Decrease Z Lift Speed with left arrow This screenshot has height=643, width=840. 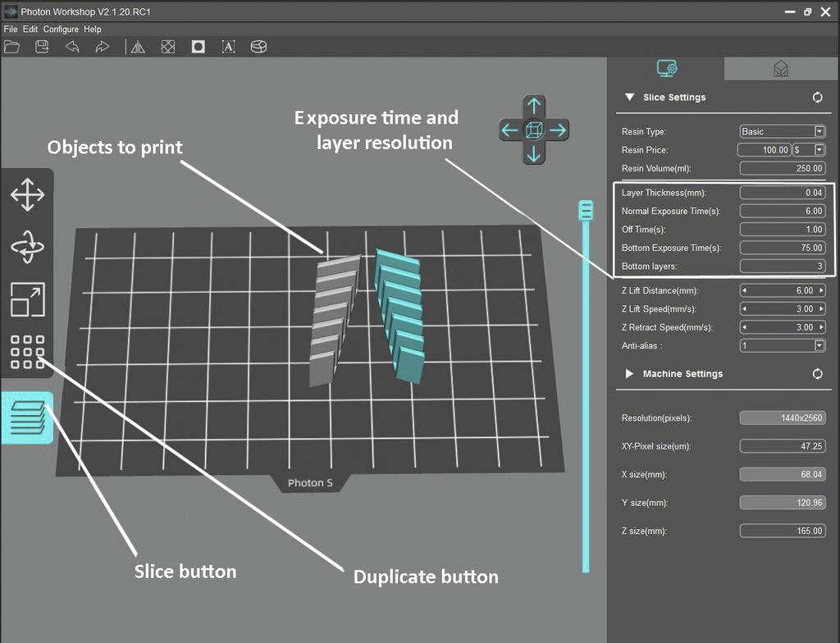point(744,308)
